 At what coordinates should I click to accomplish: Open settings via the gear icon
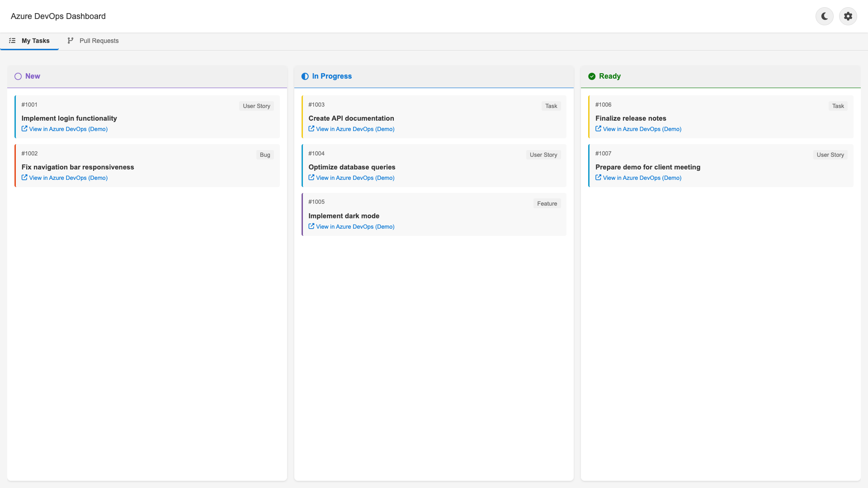848,16
